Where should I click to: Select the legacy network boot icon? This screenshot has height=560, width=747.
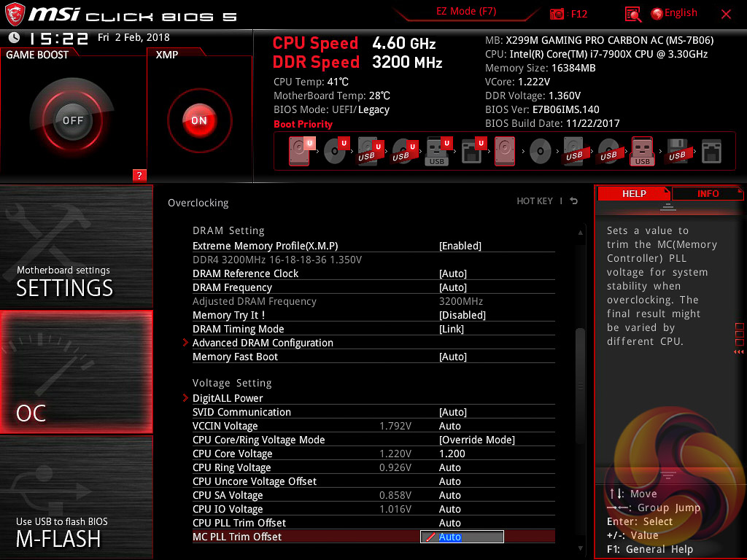tap(711, 152)
